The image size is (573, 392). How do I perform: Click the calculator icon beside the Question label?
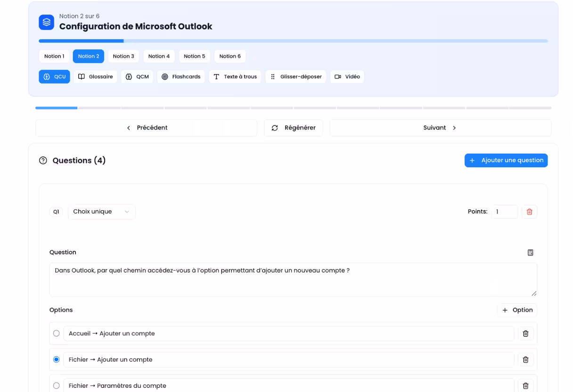[531, 253]
